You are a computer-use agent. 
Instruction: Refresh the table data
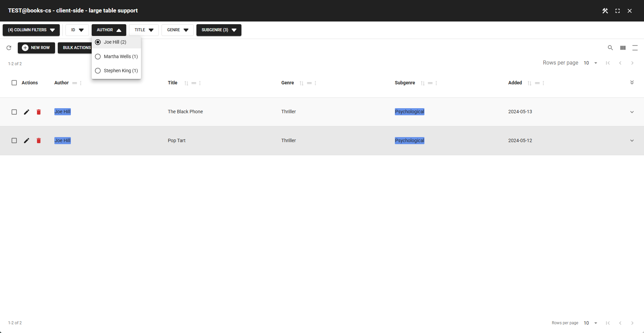point(9,48)
